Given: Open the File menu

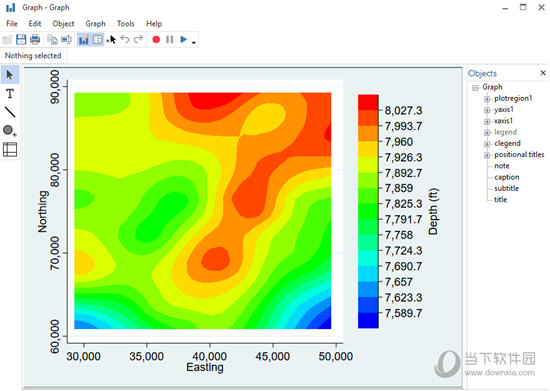Looking at the screenshot, I should pos(12,23).
